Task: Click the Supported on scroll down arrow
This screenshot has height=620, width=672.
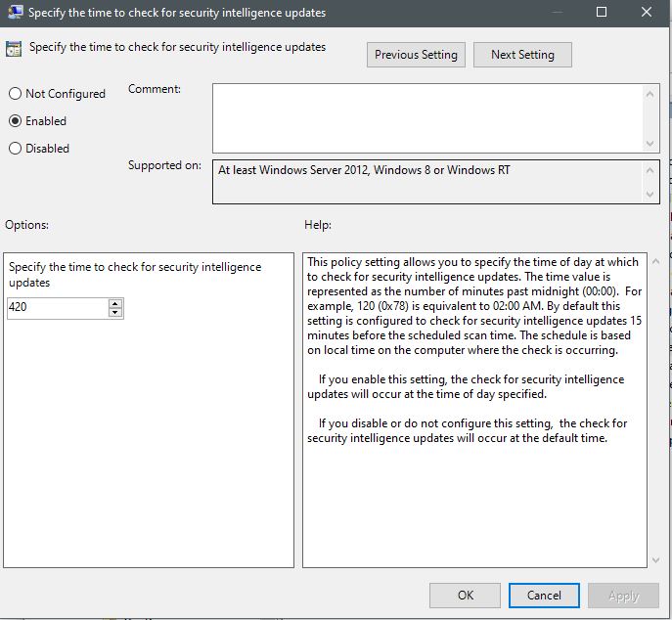Action: (650, 194)
